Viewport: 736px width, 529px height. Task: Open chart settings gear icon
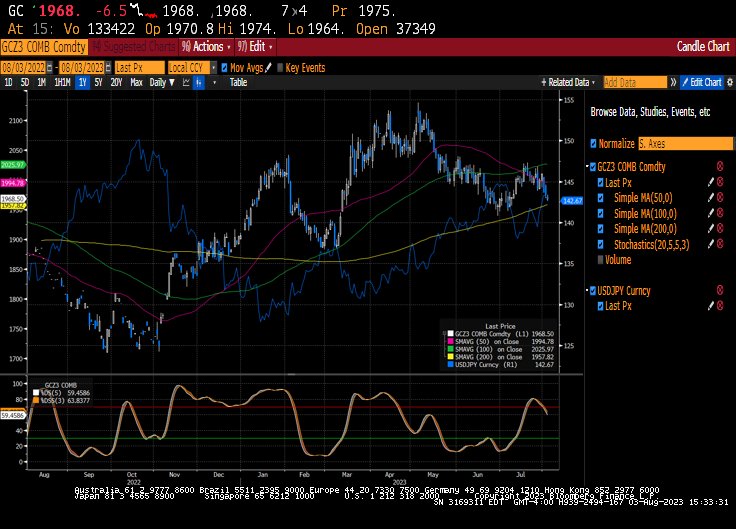coord(730,83)
